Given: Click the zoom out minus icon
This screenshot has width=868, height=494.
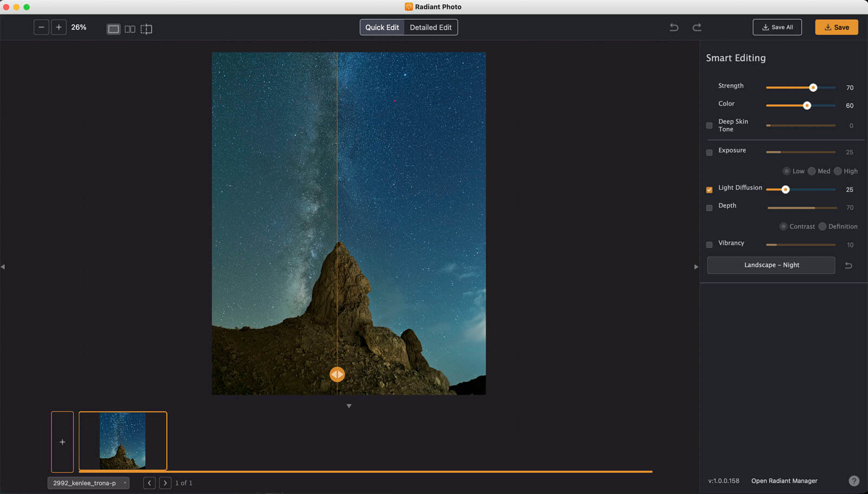Looking at the screenshot, I should pyautogui.click(x=41, y=27).
